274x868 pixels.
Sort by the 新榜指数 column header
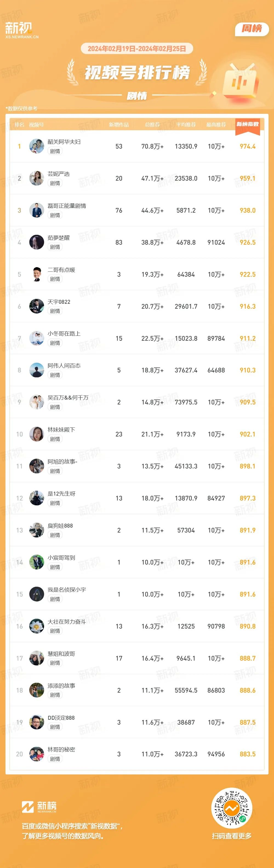(x=248, y=124)
